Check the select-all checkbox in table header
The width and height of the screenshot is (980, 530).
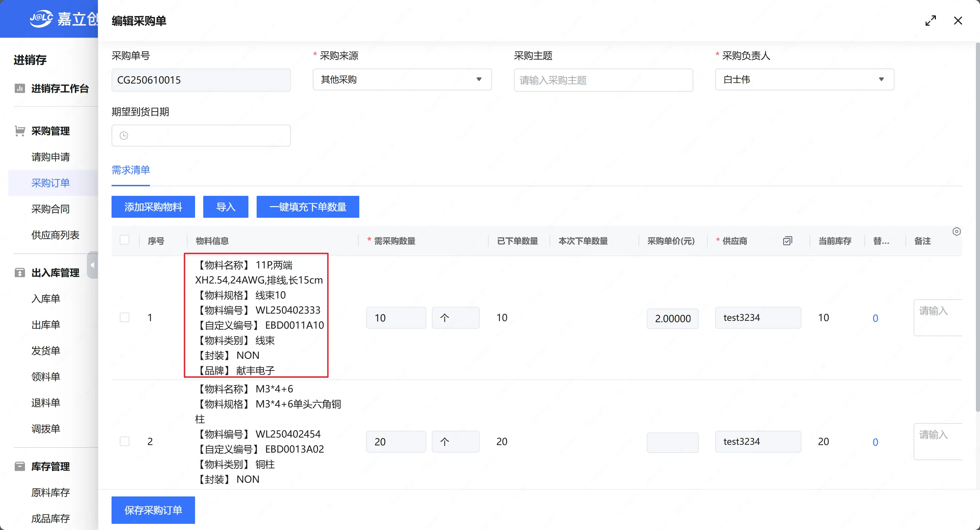click(x=125, y=240)
